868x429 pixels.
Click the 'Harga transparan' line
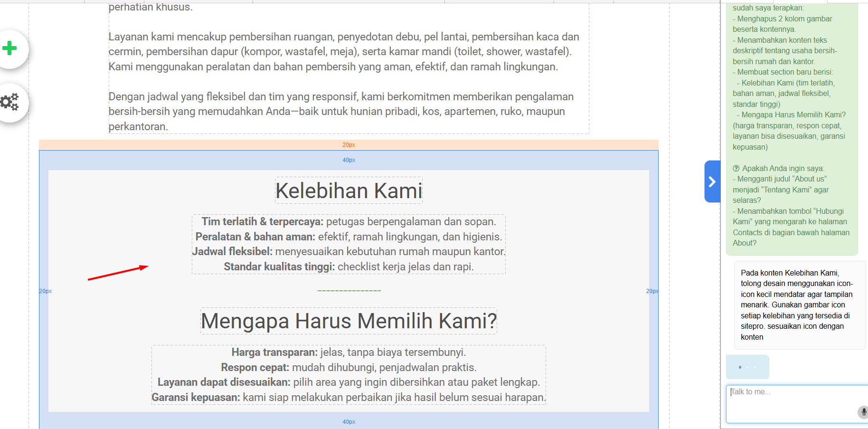point(349,352)
